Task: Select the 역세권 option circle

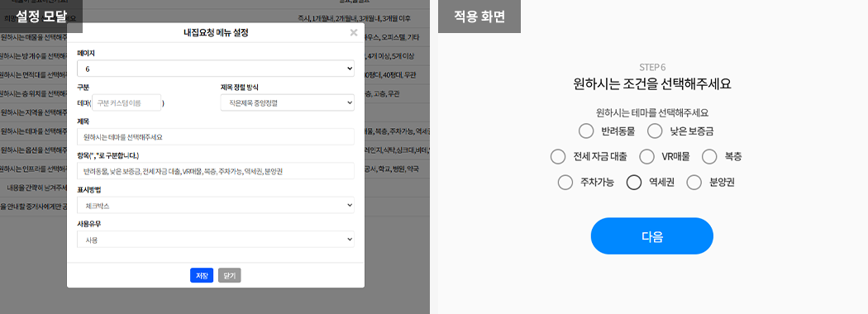Action: pos(634,182)
